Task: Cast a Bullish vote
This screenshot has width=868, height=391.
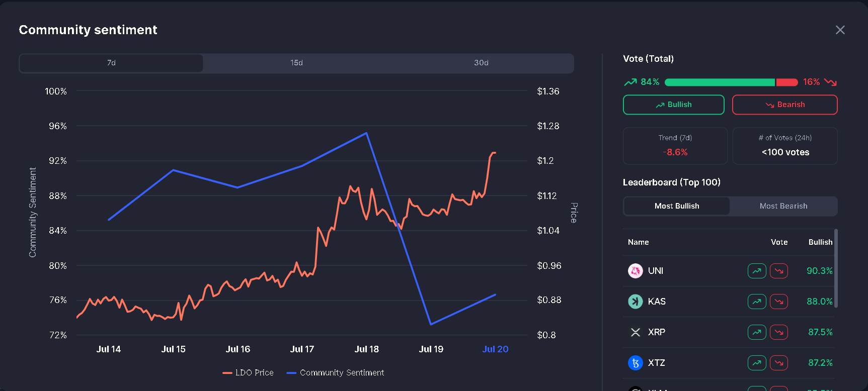Action: pyautogui.click(x=673, y=105)
